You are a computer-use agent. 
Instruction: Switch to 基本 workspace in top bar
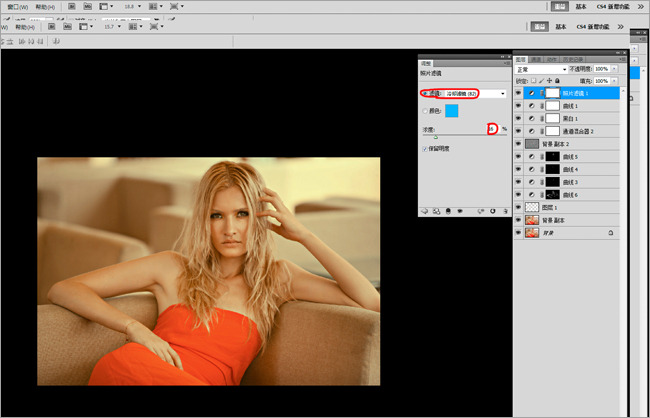click(x=581, y=7)
